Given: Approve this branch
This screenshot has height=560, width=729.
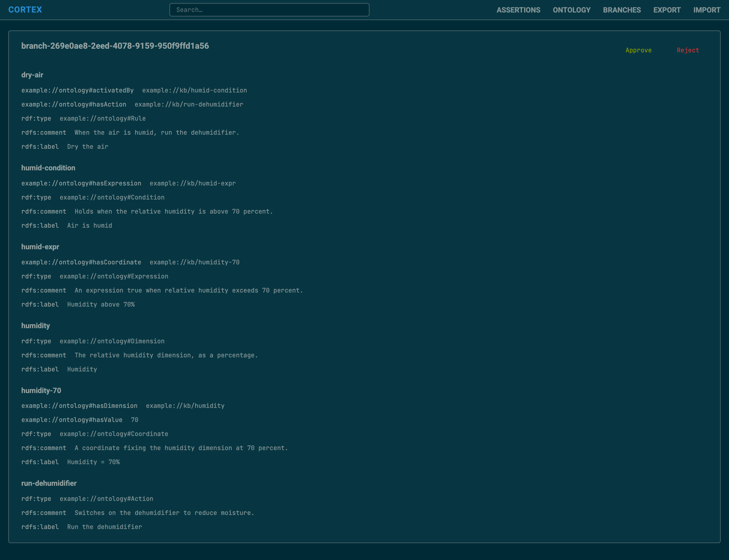Looking at the screenshot, I should 638,50.
